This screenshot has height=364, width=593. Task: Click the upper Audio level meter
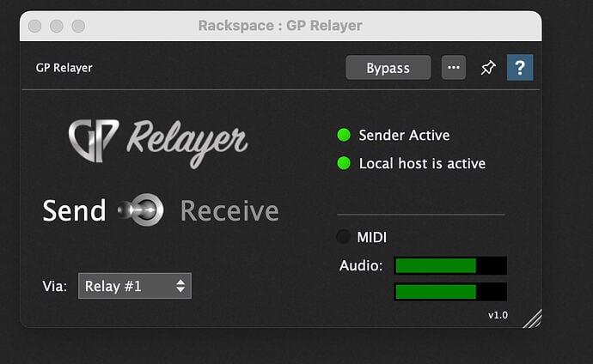tap(450, 265)
